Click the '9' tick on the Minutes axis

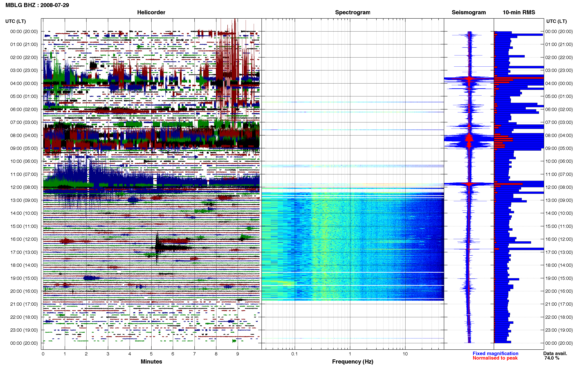pyautogui.click(x=238, y=354)
